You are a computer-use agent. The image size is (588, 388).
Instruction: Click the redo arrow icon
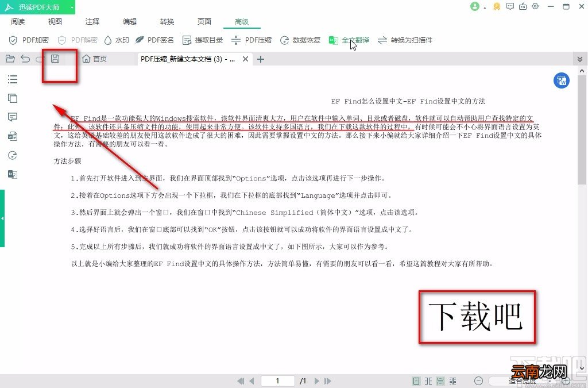pyautogui.click(x=40, y=59)
